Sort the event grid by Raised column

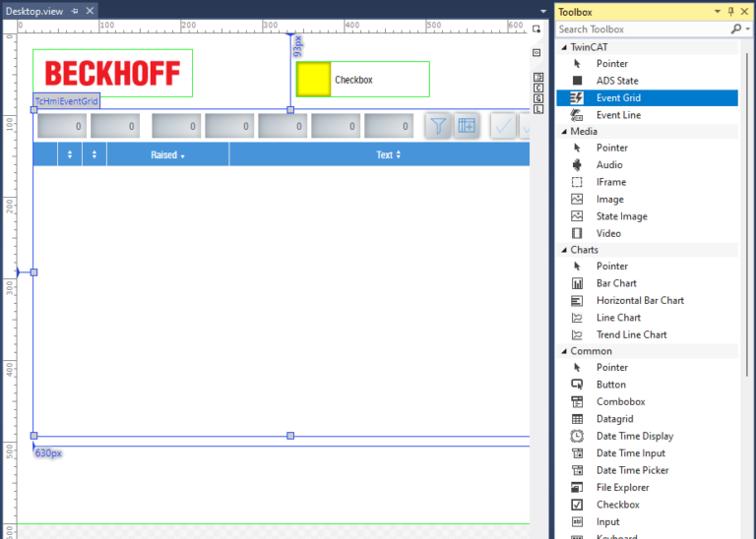click(x=167, y=154)
